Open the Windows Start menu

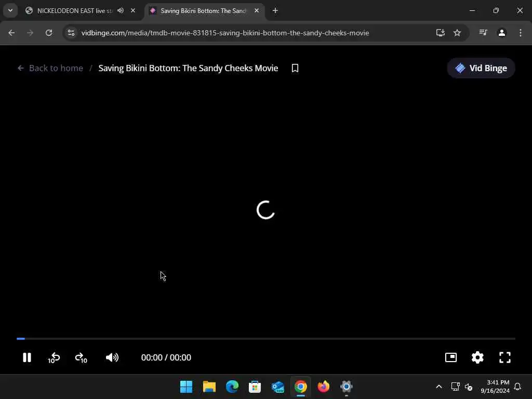[x=187, y=387]
